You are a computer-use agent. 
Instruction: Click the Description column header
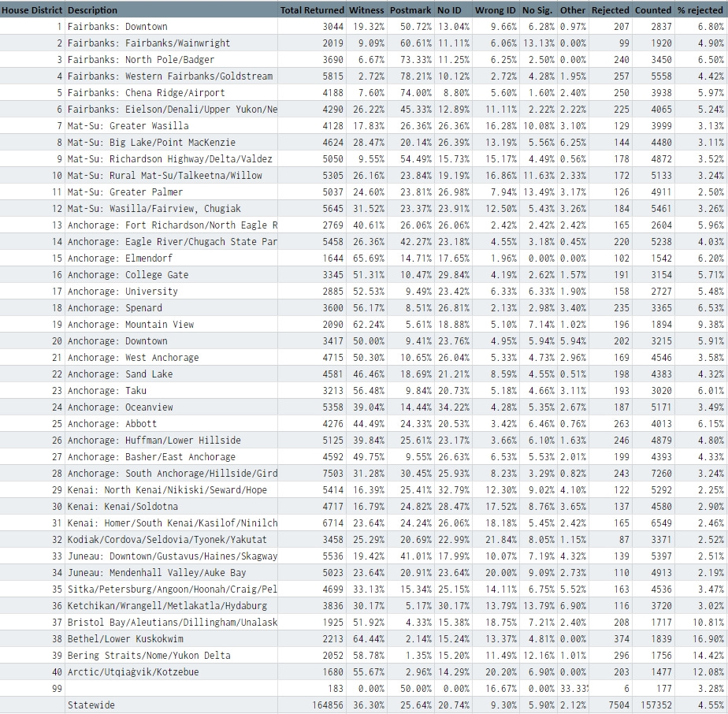(171, 10)
